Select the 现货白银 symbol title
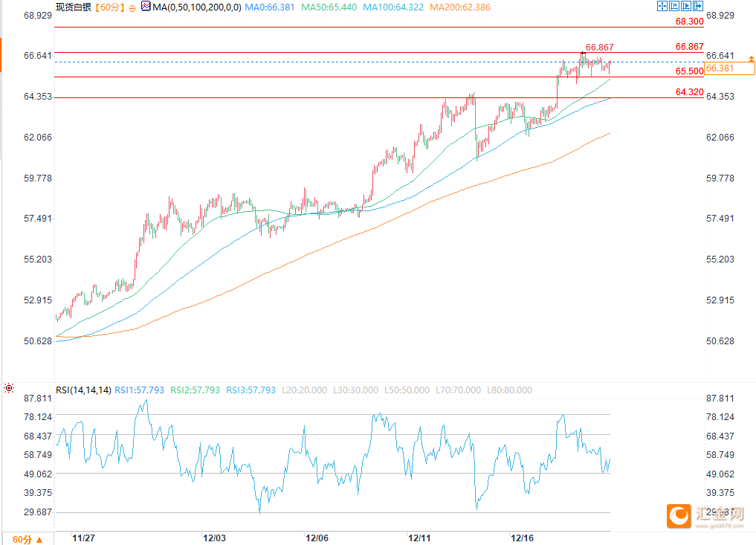756x545 pixels. [74, 7]
